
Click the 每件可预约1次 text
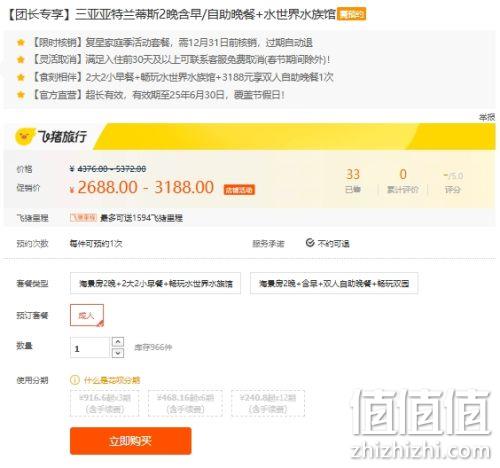click(96, 244)
